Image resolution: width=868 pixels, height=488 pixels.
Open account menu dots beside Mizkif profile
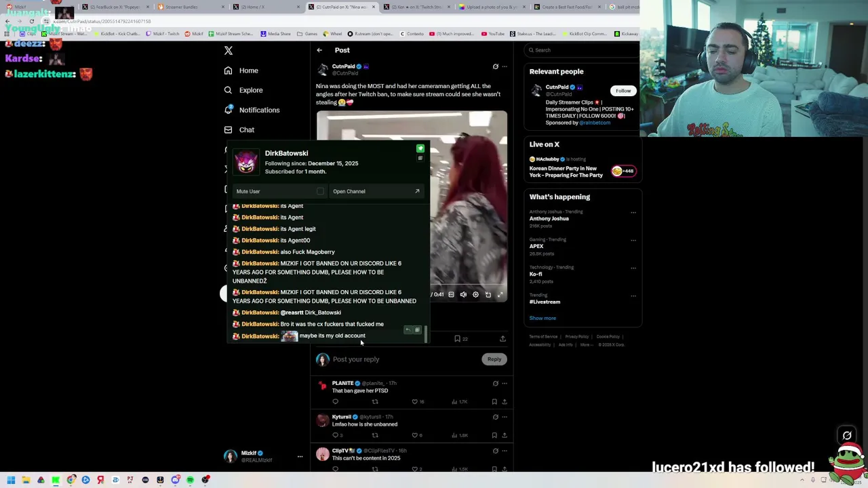click(x=300, y=457)
